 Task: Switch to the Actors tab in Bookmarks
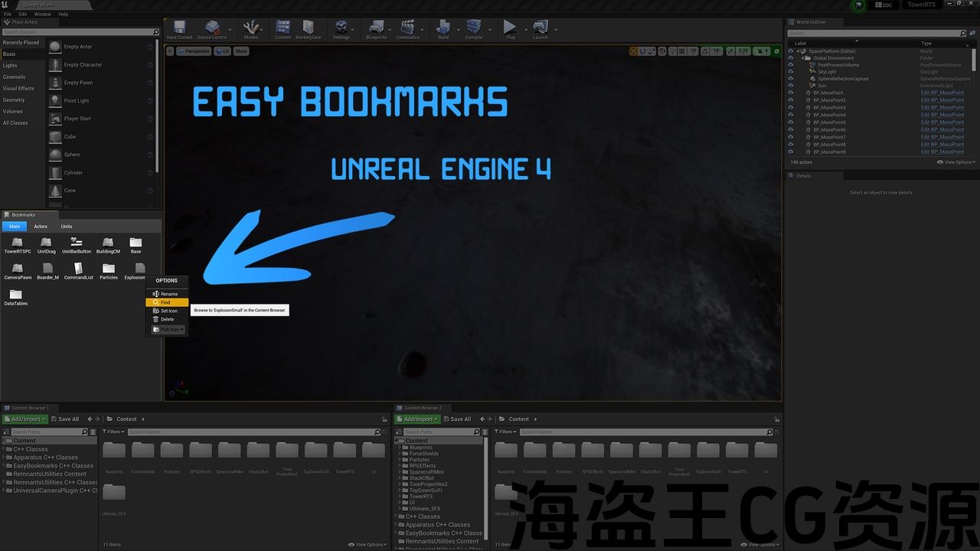41,227
